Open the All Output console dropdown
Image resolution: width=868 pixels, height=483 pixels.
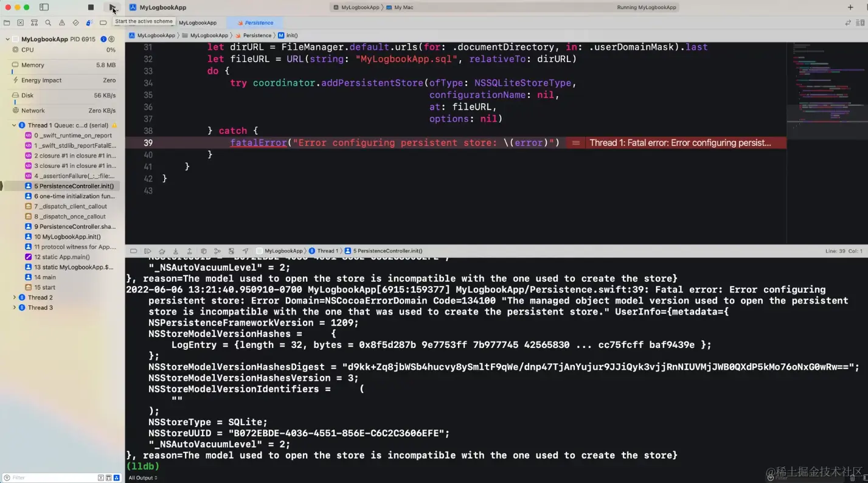(x=143, y=478)
